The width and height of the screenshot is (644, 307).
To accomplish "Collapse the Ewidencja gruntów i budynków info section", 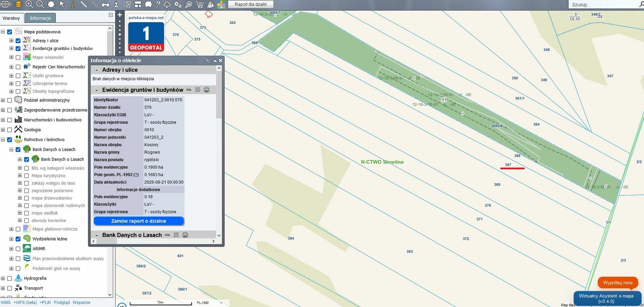I will point(97,90).
